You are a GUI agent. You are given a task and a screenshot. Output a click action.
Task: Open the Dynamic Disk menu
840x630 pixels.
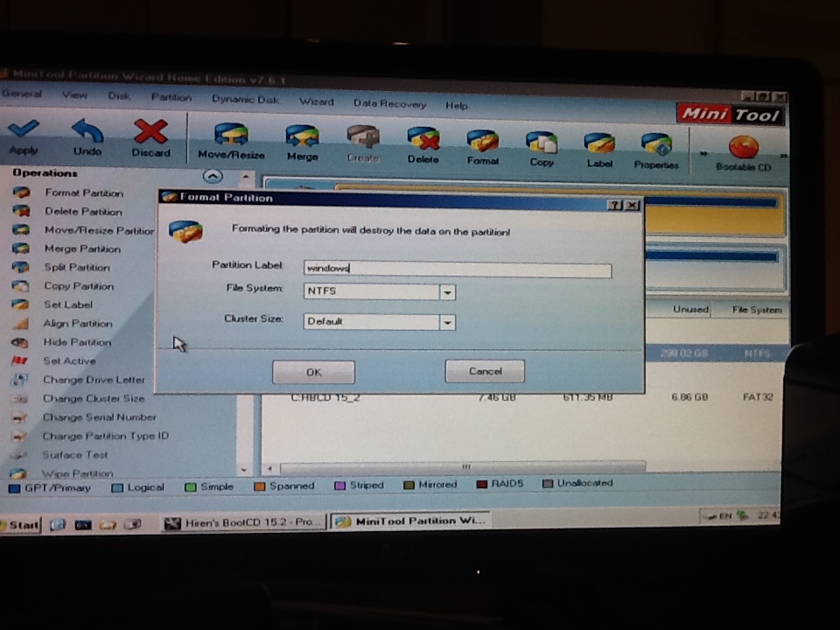click(245, 100)
